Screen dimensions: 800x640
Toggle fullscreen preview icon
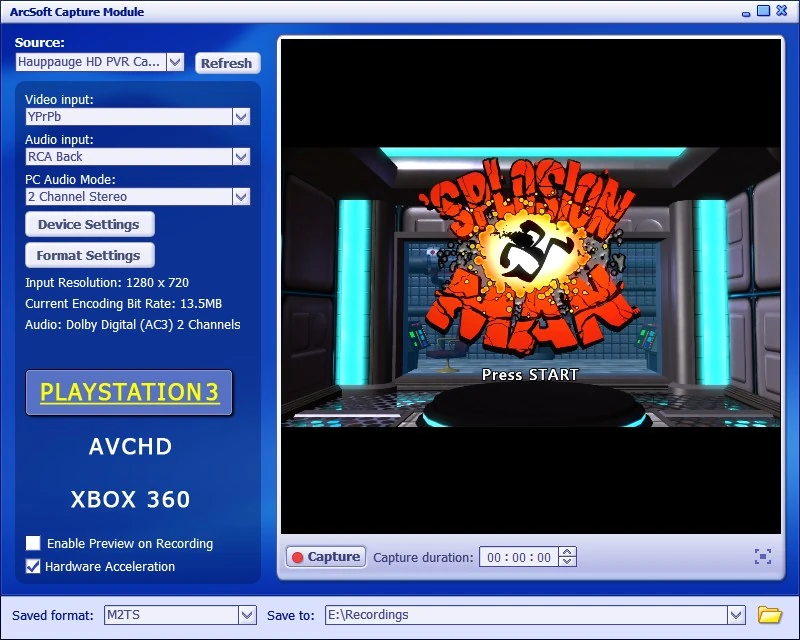(763, 556)
